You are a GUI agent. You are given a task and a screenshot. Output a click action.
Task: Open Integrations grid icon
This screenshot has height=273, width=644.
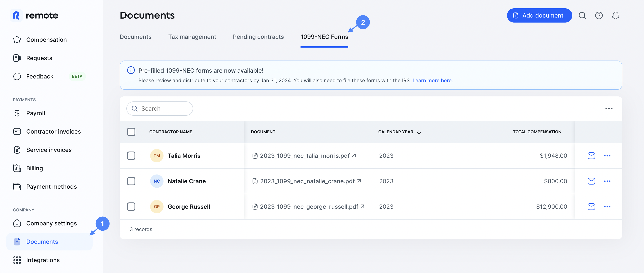17,260
